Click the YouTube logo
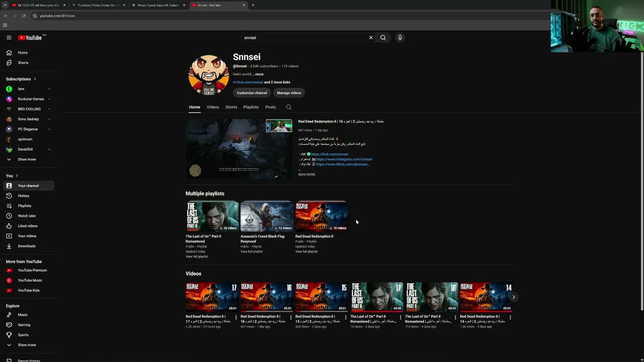 coord(30,38)
